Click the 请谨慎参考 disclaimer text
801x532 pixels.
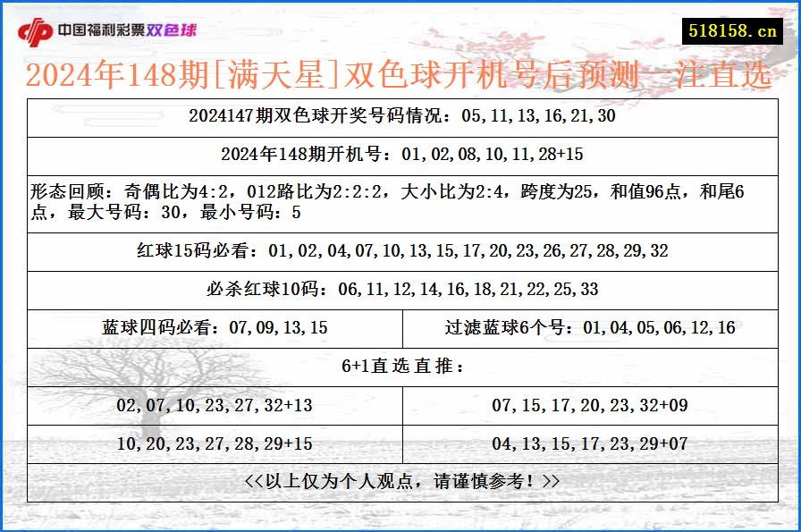tap(400, 477)
